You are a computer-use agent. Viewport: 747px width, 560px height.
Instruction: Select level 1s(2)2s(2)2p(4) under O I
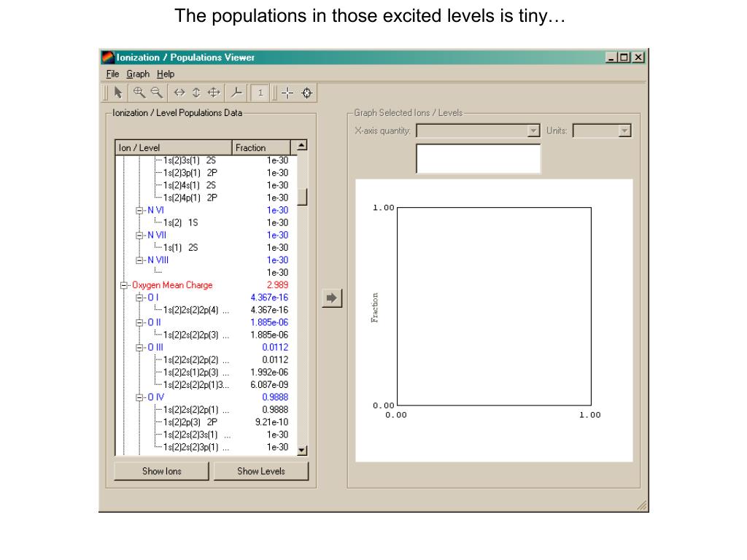pos(196,310)
